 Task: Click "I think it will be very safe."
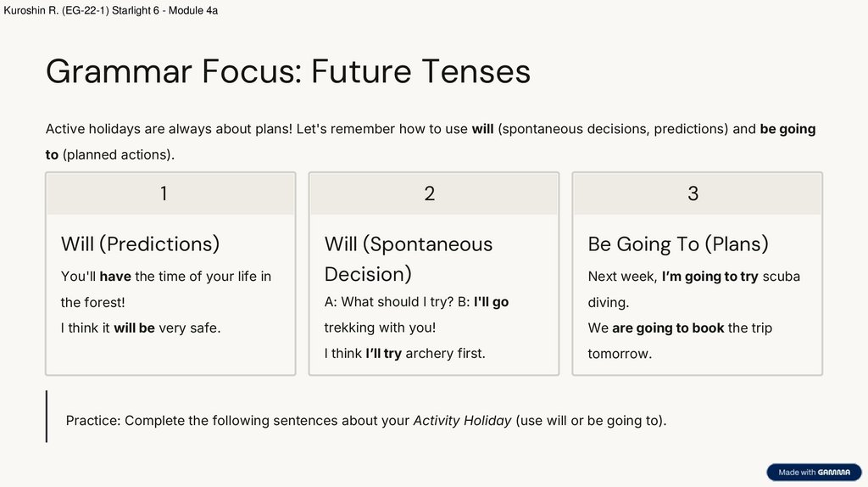(x=141, y=327)
